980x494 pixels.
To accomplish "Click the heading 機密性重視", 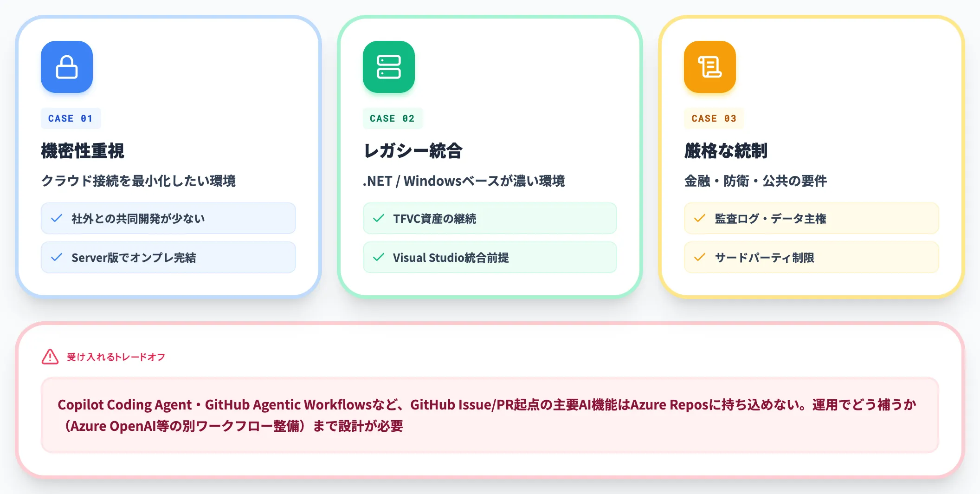I will (x=83, y=151).
